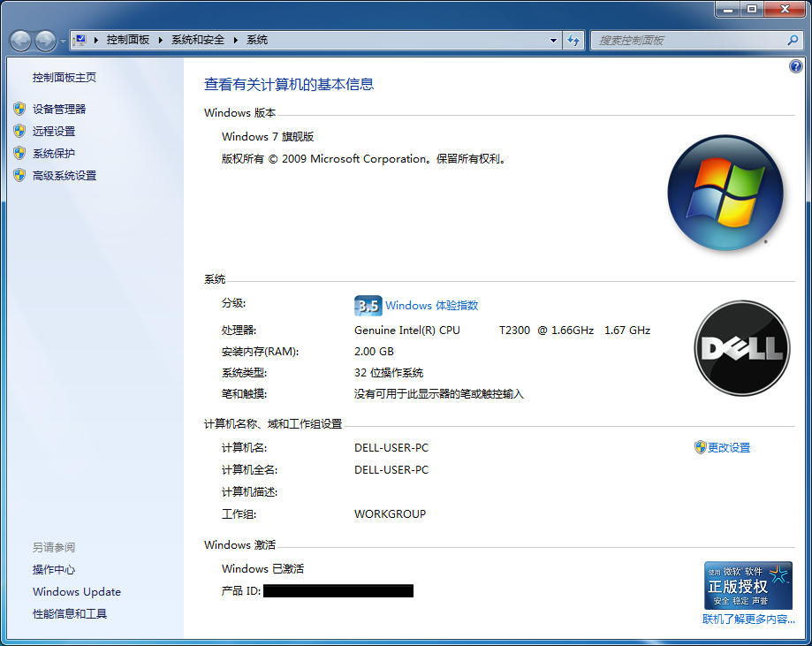Click the 3.5 experience index score badge
The width and height of the screenshot is (812, 646).
(368, 306)
